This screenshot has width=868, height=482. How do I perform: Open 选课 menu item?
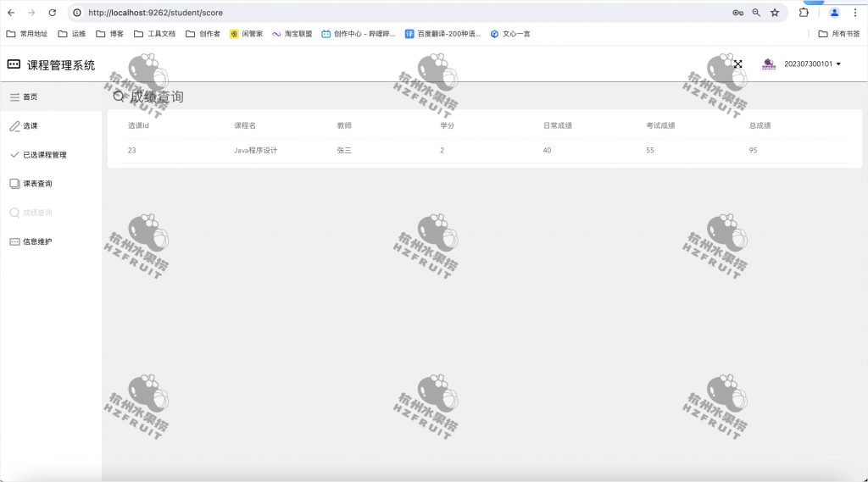pyautogui.click(x=51, y=126)
